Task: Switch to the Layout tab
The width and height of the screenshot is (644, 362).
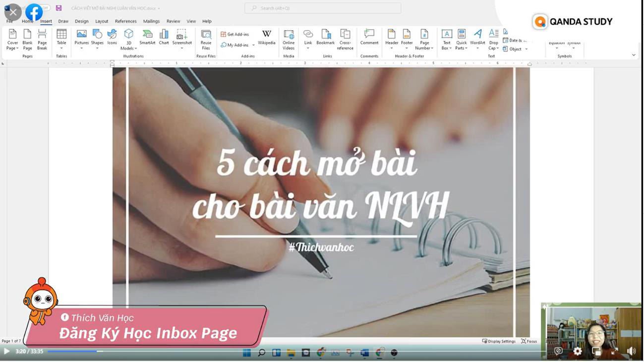Action: (102, 21)
